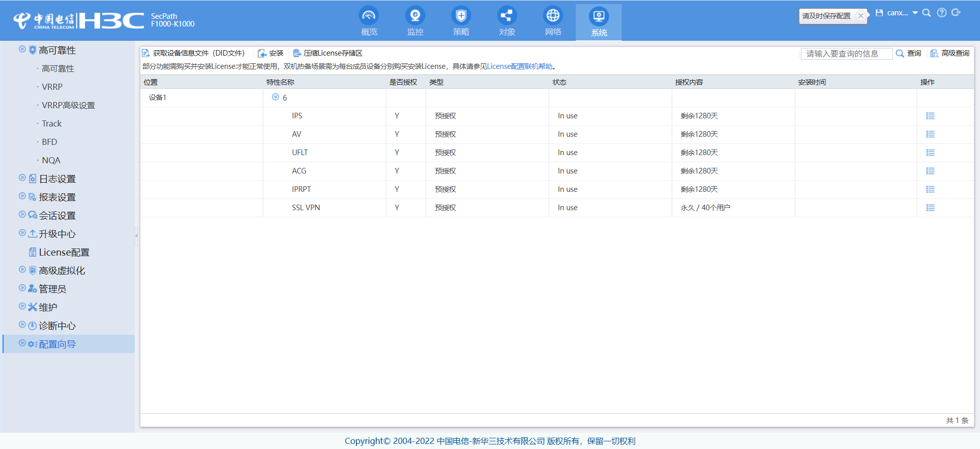Click the 管理员 user icon
980x449 pixels.
pyautogui.click(x=33, y=289)
